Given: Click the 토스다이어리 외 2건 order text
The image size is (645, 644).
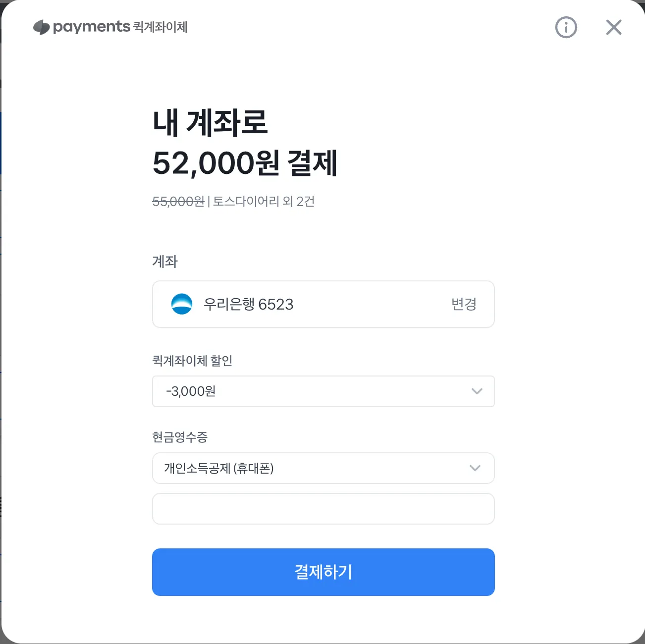Looking at the screenshot, I should [x=264, y=202].
